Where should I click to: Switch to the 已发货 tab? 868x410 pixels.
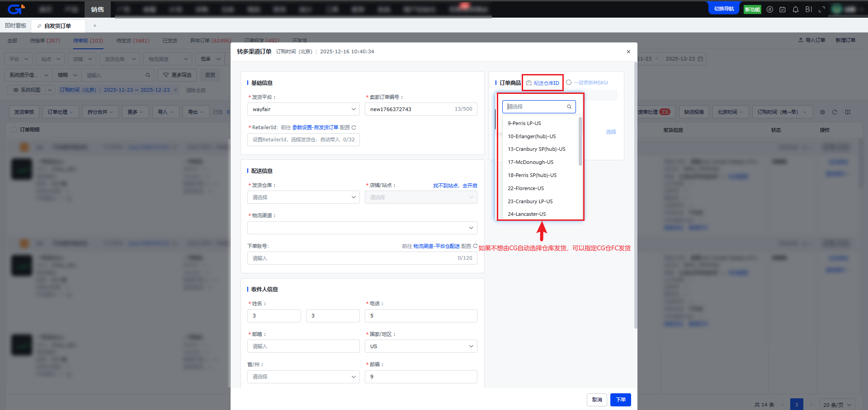pos(170,41)
